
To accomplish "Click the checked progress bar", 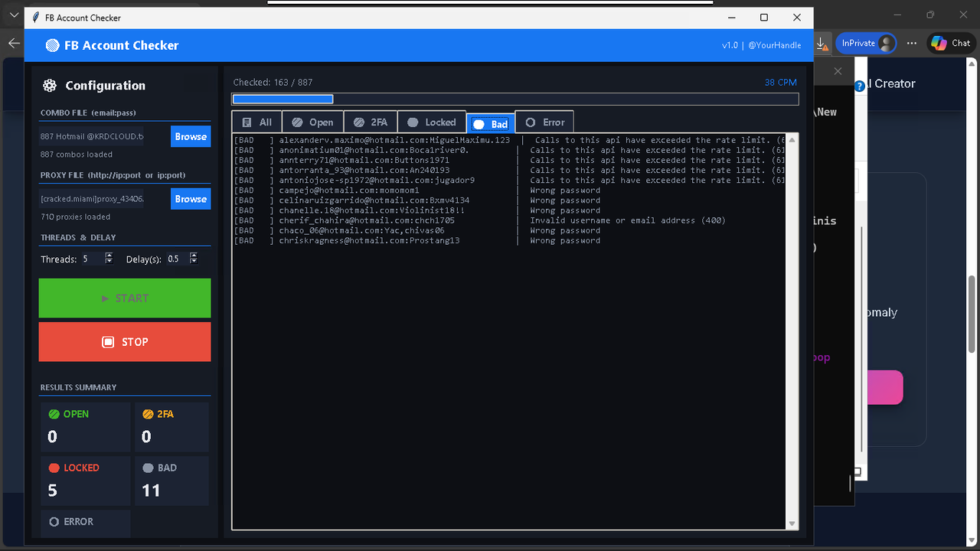I will coord(515,99).
